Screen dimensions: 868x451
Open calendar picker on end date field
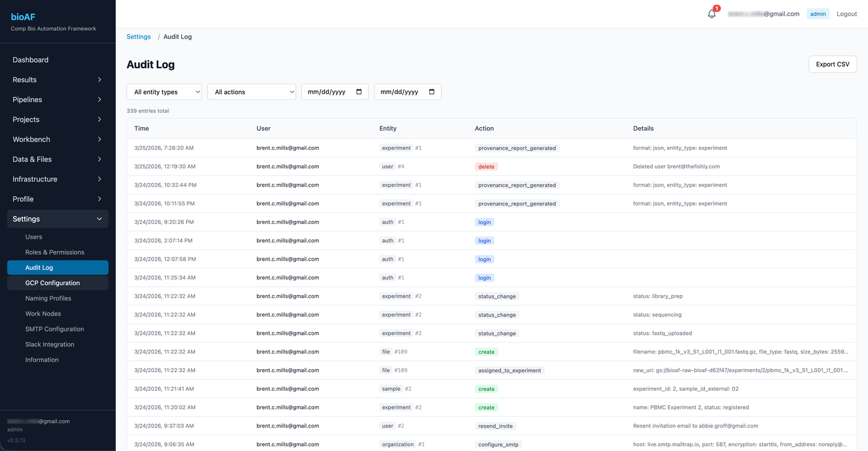pos(432,92)
